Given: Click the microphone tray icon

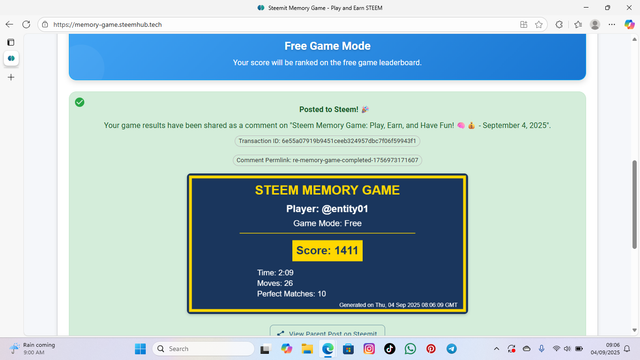Looking at the screenshot, I should tap(541, 349).
